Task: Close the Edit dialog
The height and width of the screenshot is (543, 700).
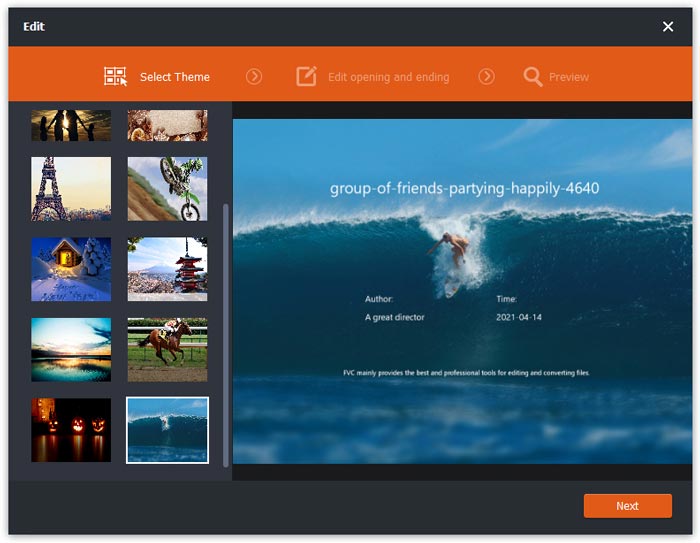Action: (667, 27)
